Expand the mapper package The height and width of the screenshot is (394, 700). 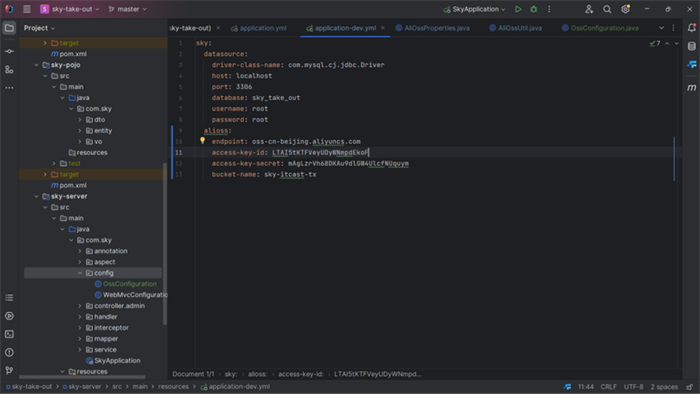coord(80,339)
